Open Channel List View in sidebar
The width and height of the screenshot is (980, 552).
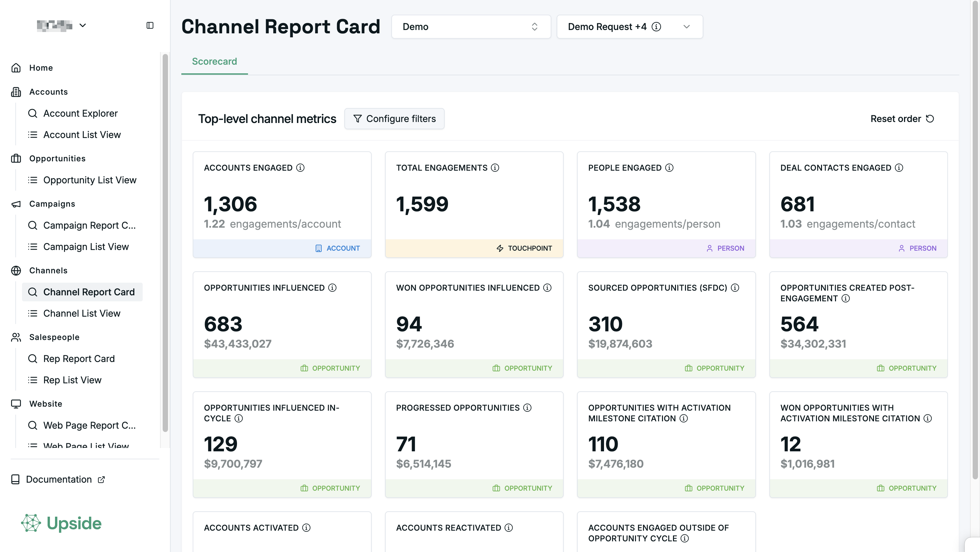coord(81,313)
